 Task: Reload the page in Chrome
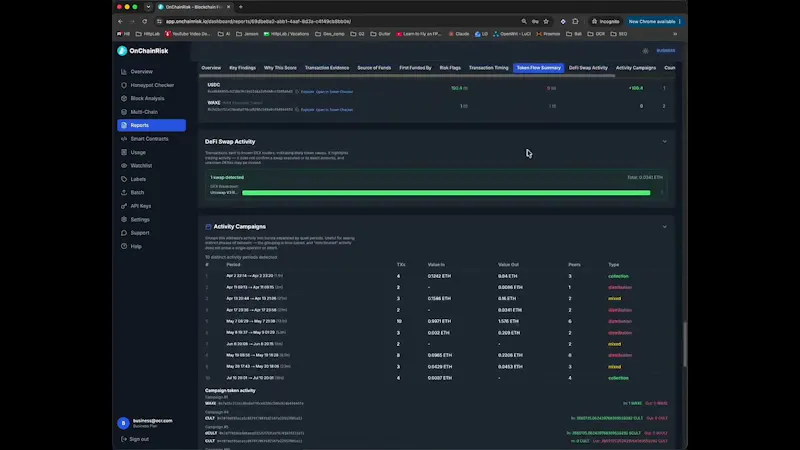(144, 21)
